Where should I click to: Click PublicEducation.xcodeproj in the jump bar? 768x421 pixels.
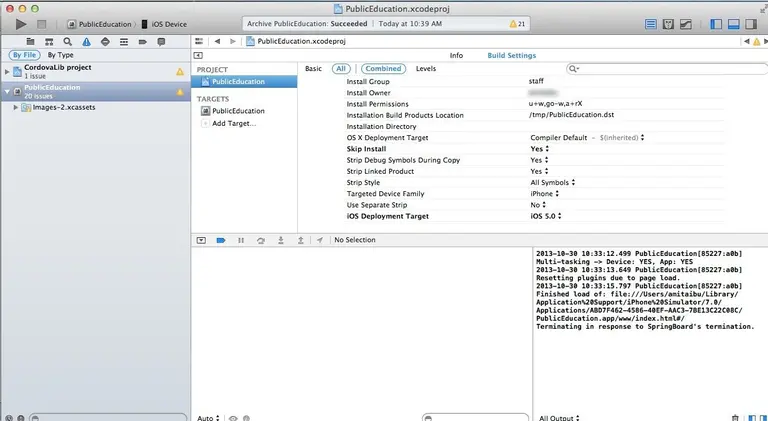(296, 42)
